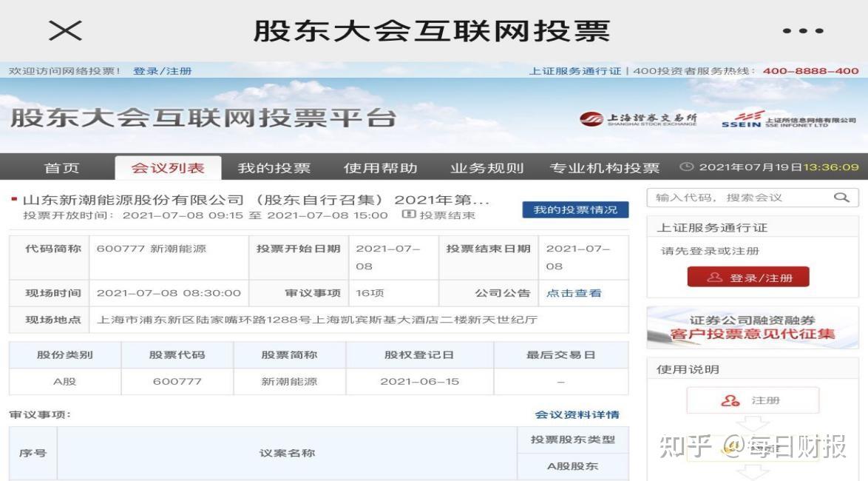Click the A股股东 column header
868x481 pixels.
[x=573, y=466]
